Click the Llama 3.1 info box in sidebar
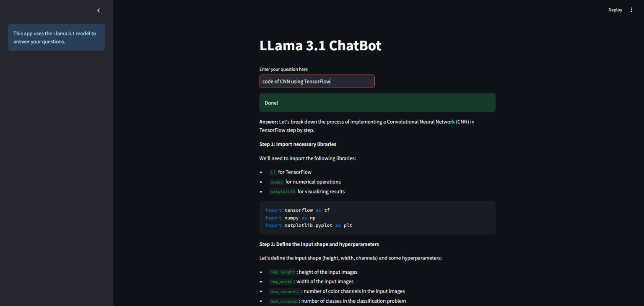This screenshot has height=306, width=644. click(56, 37)
